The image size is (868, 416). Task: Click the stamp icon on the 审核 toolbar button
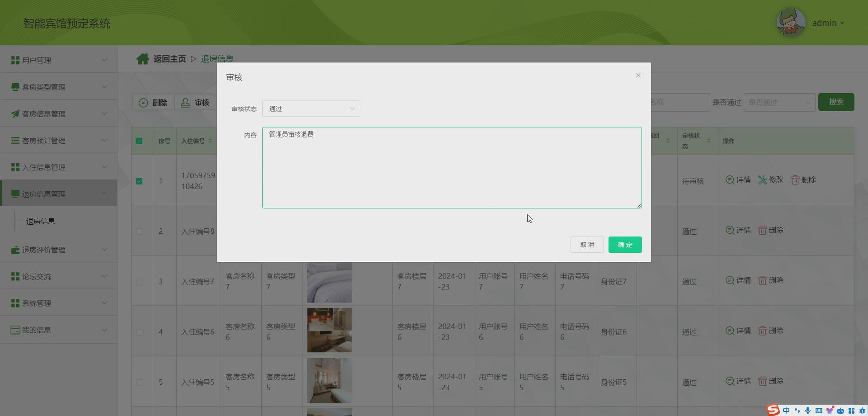point(185,102)
